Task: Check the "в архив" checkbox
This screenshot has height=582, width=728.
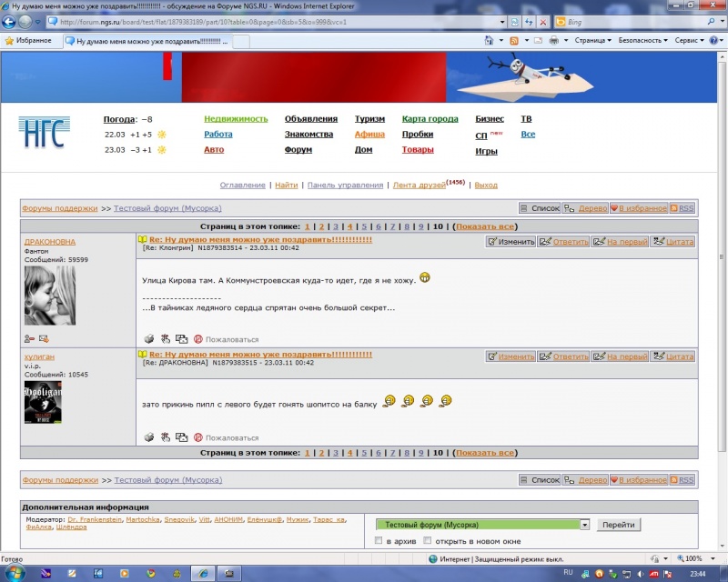Action: coord(379,541)
